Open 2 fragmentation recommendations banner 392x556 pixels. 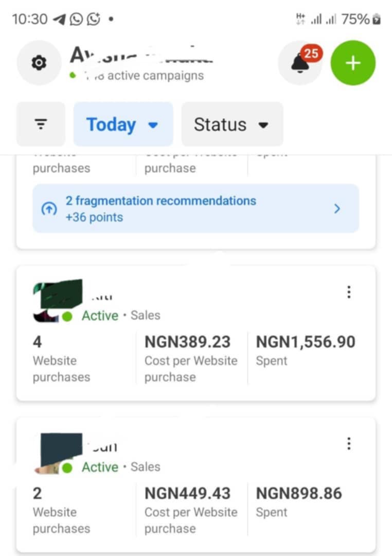(195, 208)
